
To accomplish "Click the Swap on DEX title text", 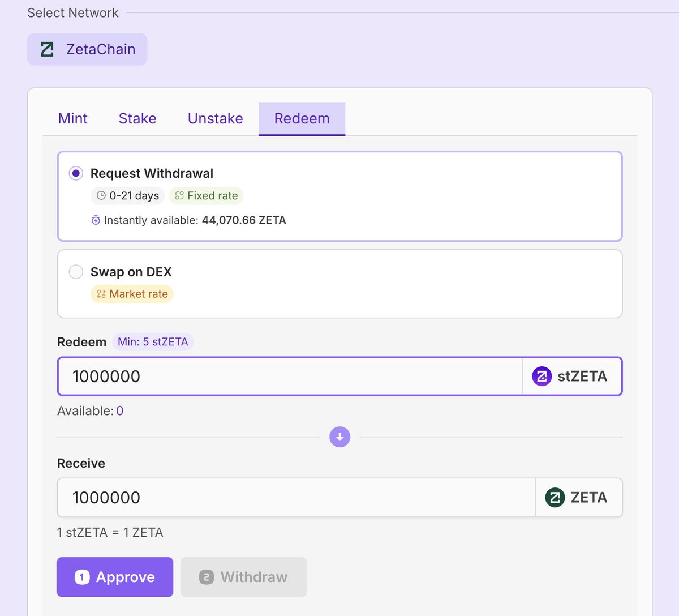I will coord(131,272).
